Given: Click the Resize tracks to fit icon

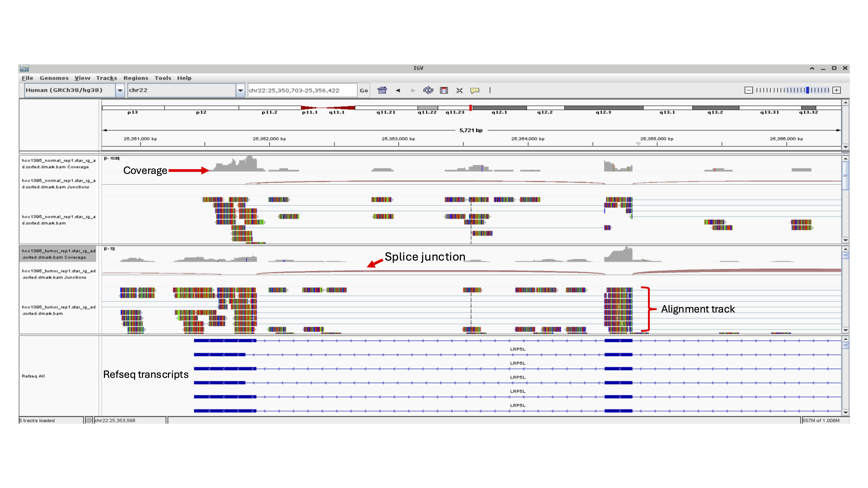Looking at the screenshot, I should click(460, 90).
